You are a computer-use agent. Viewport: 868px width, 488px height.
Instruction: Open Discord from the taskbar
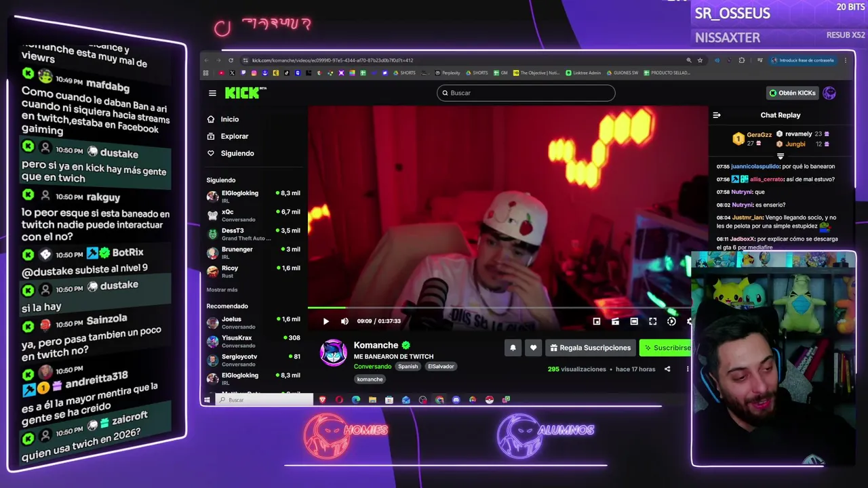[x=456, y=400]
